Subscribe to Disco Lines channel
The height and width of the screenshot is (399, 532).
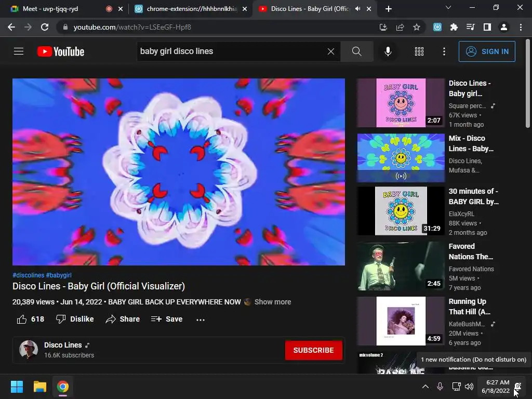313,350
